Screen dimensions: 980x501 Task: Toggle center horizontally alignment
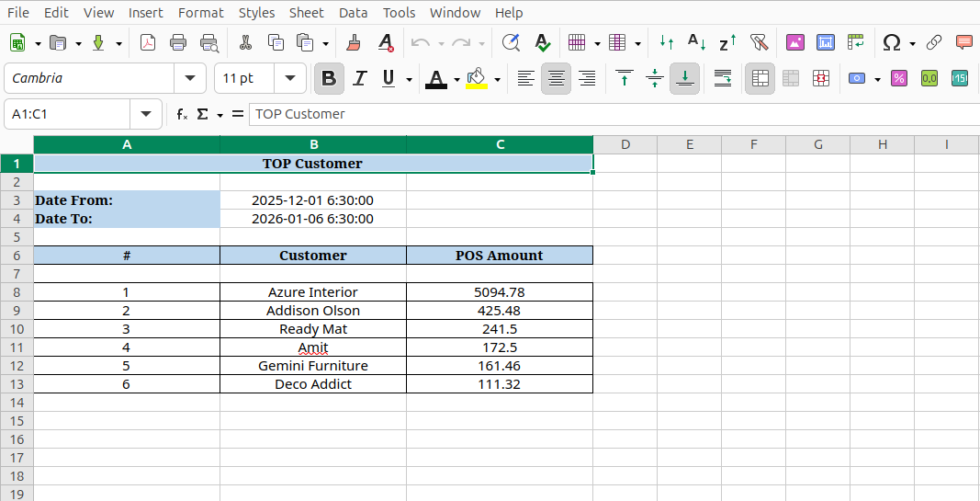[557, 78]
